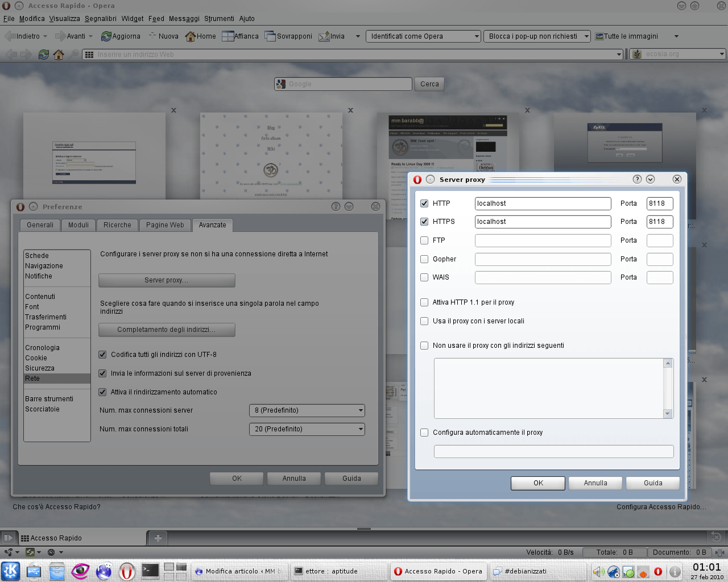Open the terminal icon in taskbar

(150, 571)
